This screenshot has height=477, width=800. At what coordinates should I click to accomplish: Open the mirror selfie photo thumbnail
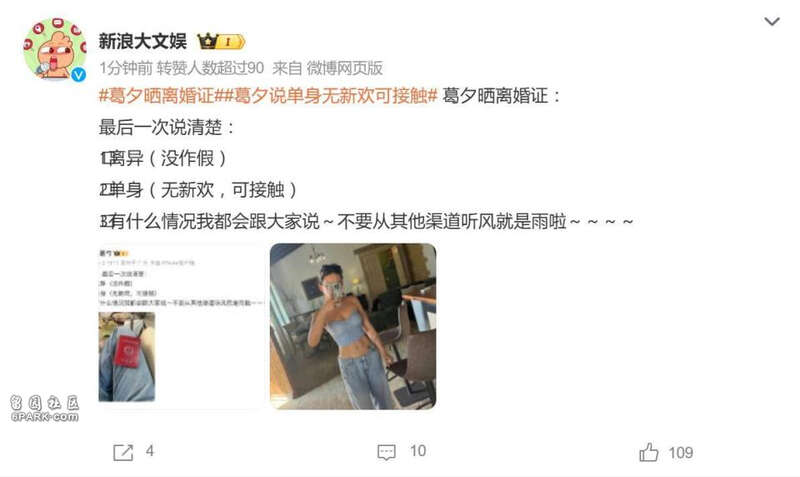(353, 326)
